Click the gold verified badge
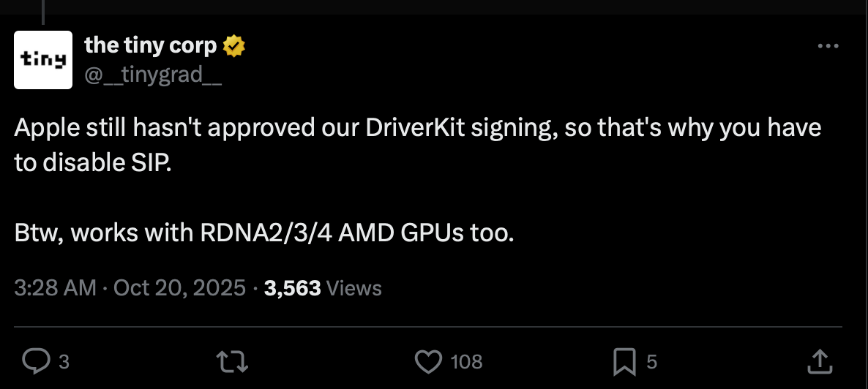Viewport: 868px width, 389px height. point(234,46)
